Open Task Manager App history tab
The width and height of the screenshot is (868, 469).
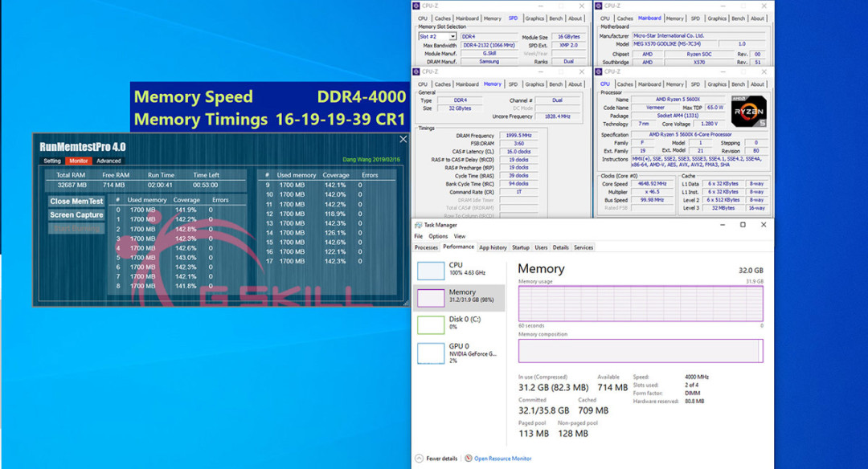tap(493, 248)
